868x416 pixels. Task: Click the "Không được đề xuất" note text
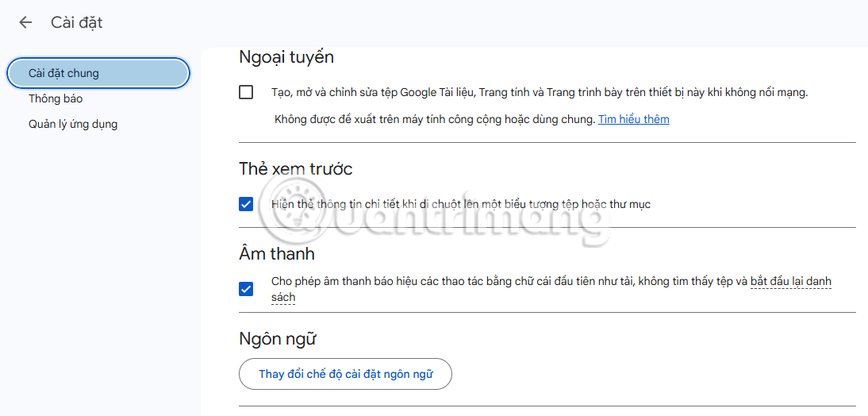[434, 119]
